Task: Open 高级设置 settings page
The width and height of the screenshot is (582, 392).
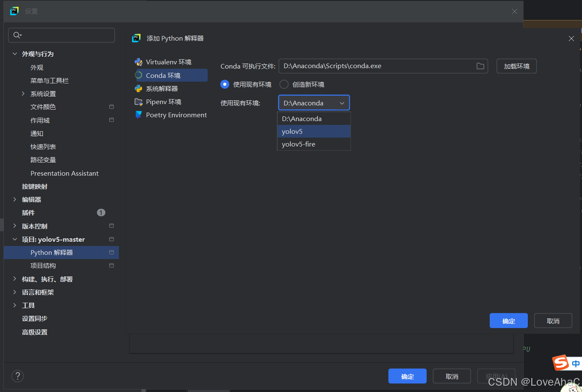Action: (35, 332)
